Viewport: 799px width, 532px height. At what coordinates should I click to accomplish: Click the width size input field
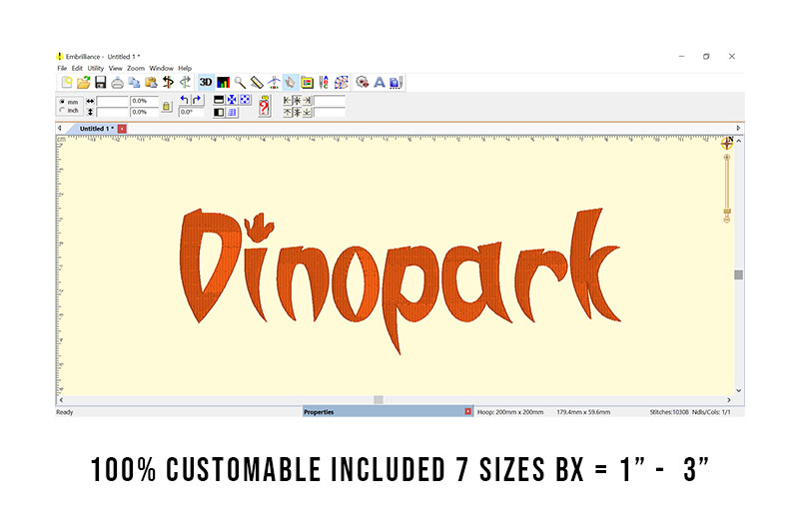tap(113, 101)
